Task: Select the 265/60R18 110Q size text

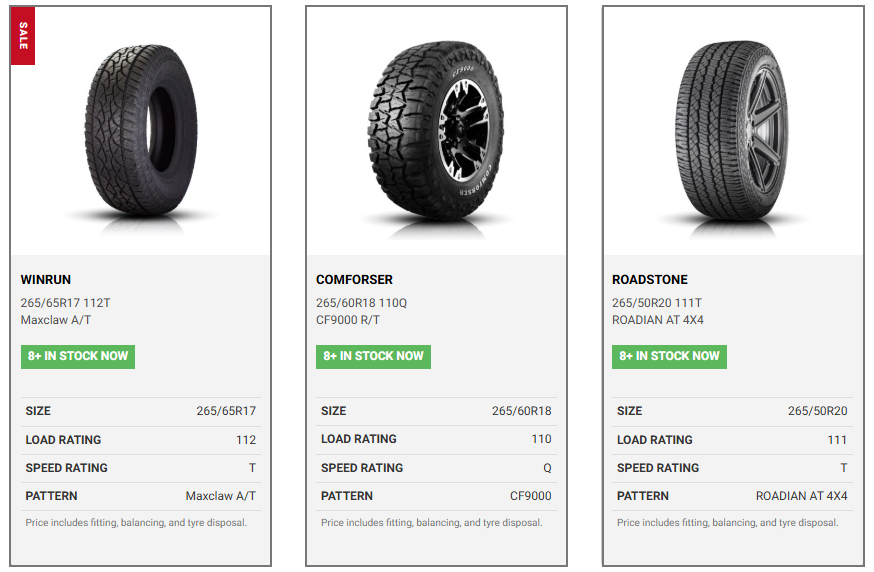Action: coord(362,303)
